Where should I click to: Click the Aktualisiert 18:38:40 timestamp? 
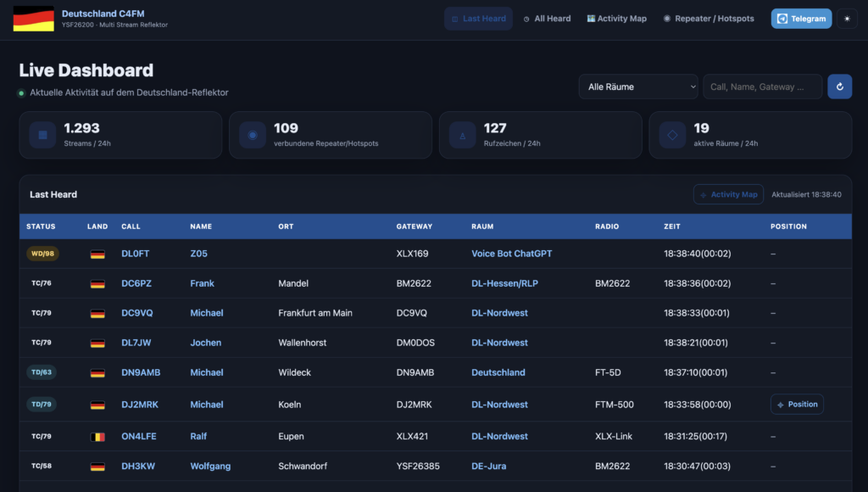807,194
